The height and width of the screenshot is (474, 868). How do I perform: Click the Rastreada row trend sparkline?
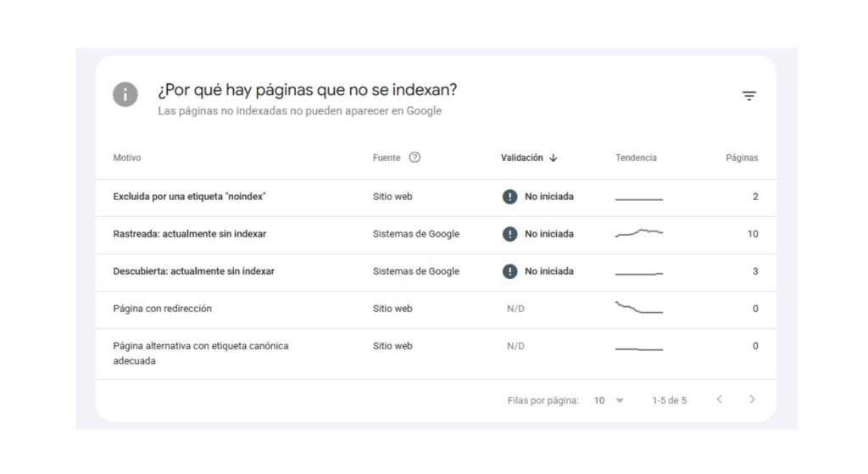pos(639,232)
